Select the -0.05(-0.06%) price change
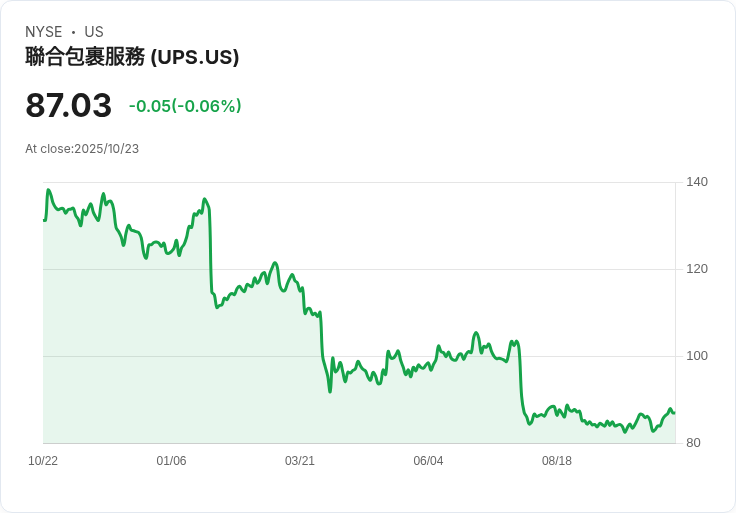This screenshot has width=736, height=513. (x=185, y=106)
